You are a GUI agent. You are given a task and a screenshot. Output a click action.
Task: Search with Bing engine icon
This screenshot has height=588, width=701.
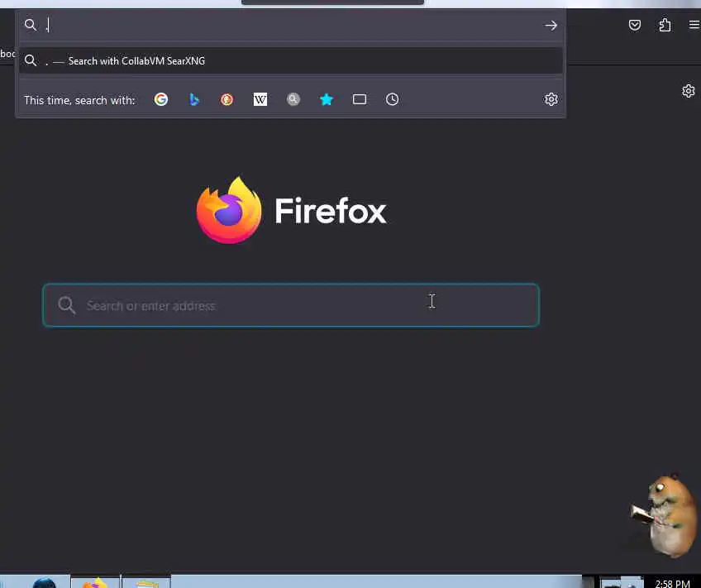pyautogui.click(x=193, y=99)
